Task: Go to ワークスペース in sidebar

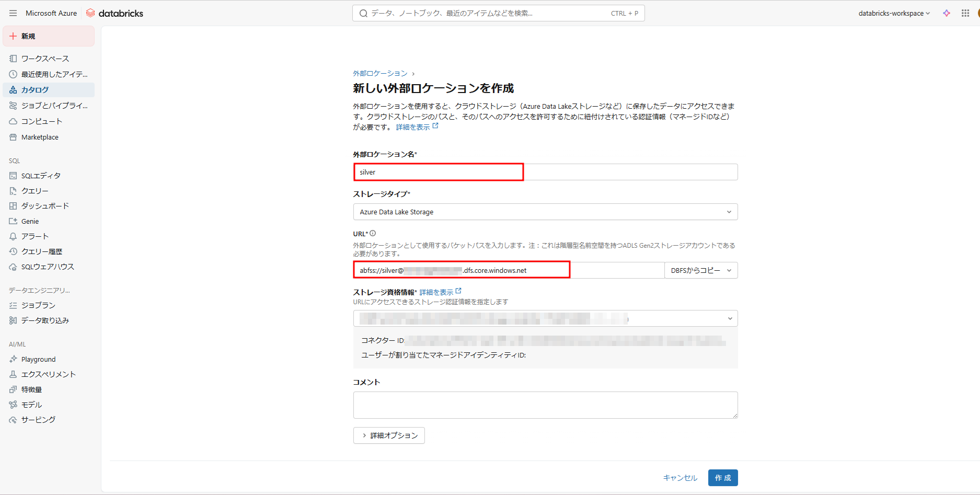Action: [45, 59]
